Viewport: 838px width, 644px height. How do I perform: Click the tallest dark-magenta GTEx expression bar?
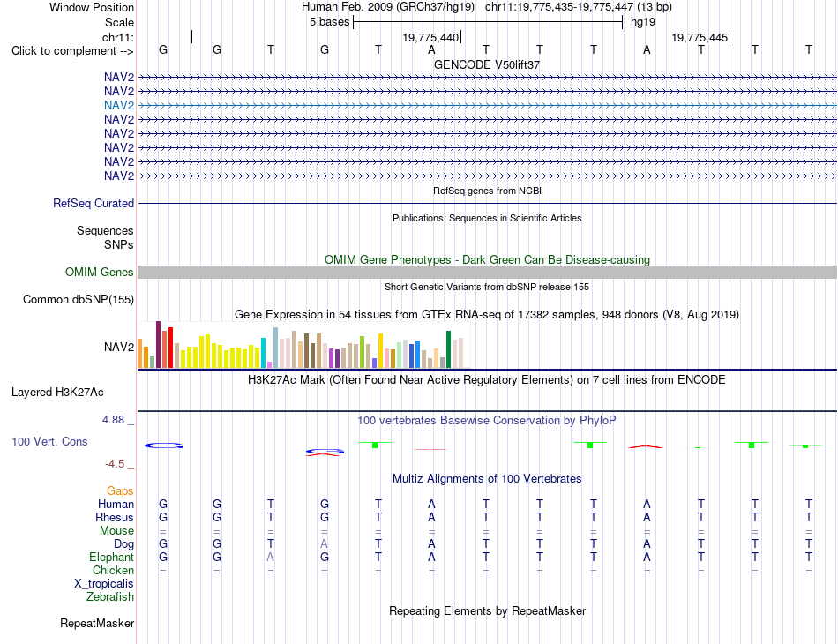click(158, 344)
